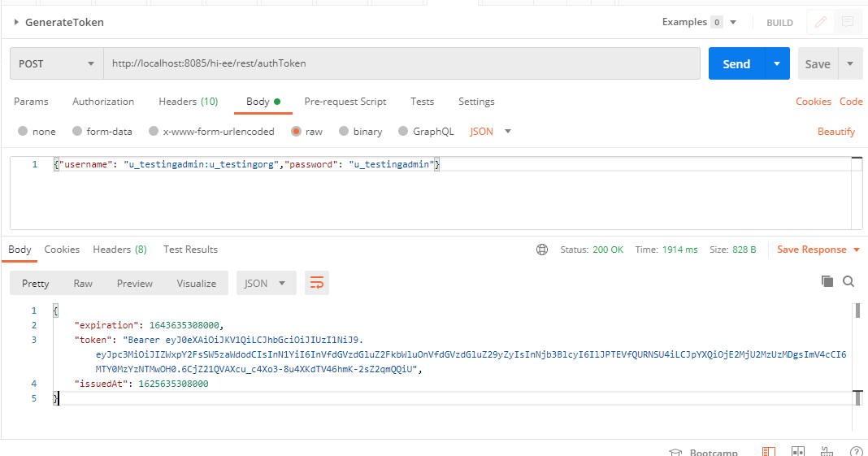Toggle the two-pane view icon
Screen dimensions: 868x456
[x=797, y=452]
